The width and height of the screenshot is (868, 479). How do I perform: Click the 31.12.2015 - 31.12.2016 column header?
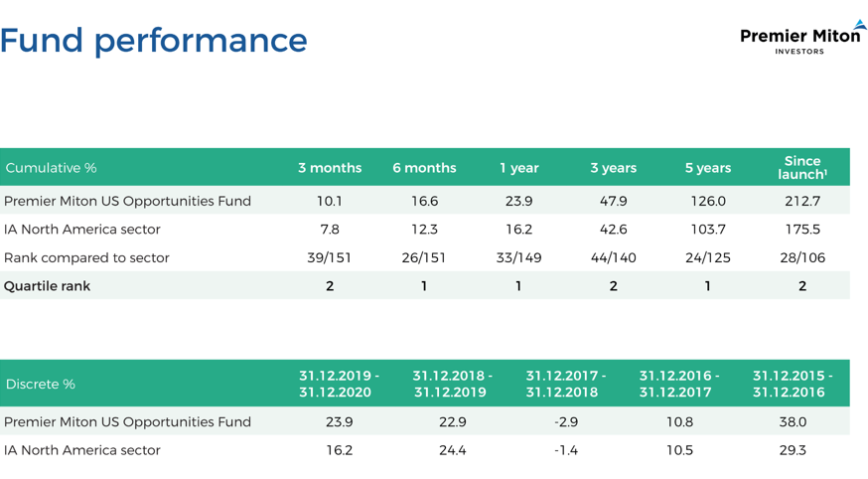pyautogui.click(x=793, y=384)
